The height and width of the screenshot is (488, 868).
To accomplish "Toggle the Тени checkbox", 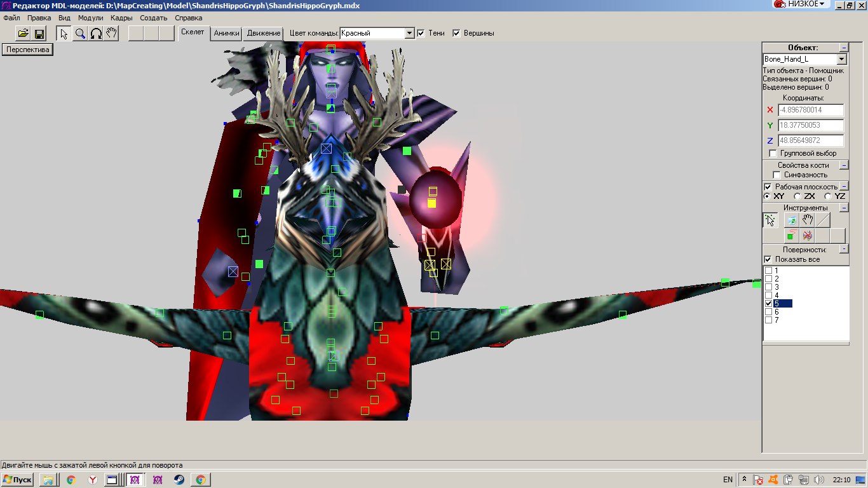I will click(421, 33).
